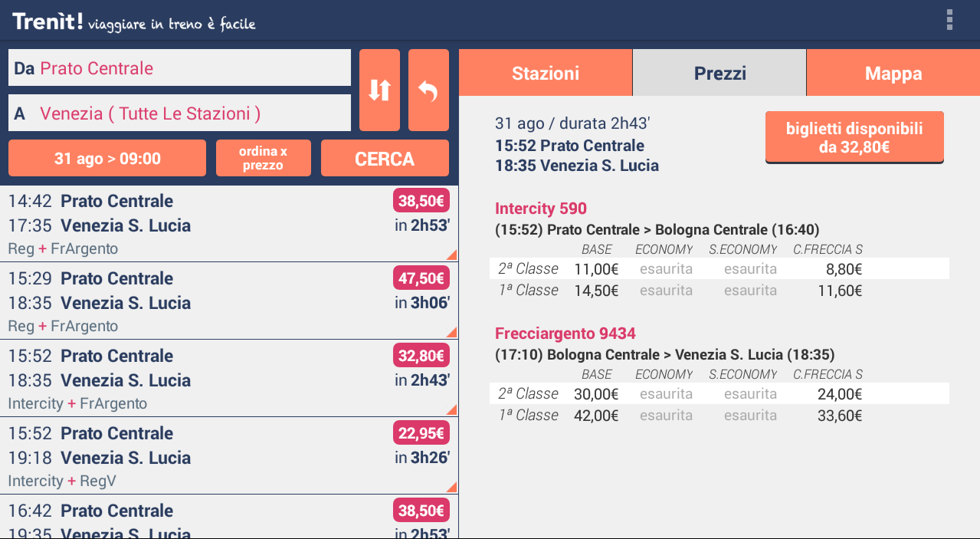The image size is (980, 539).
Task: Swap departure and arrival stations
Action: click(x=379, y=90)
